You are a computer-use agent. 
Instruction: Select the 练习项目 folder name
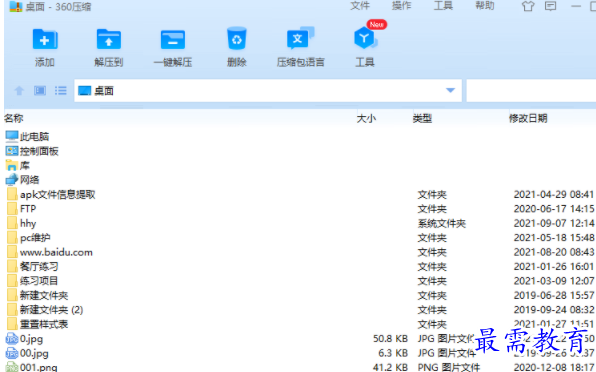(39, 281)
